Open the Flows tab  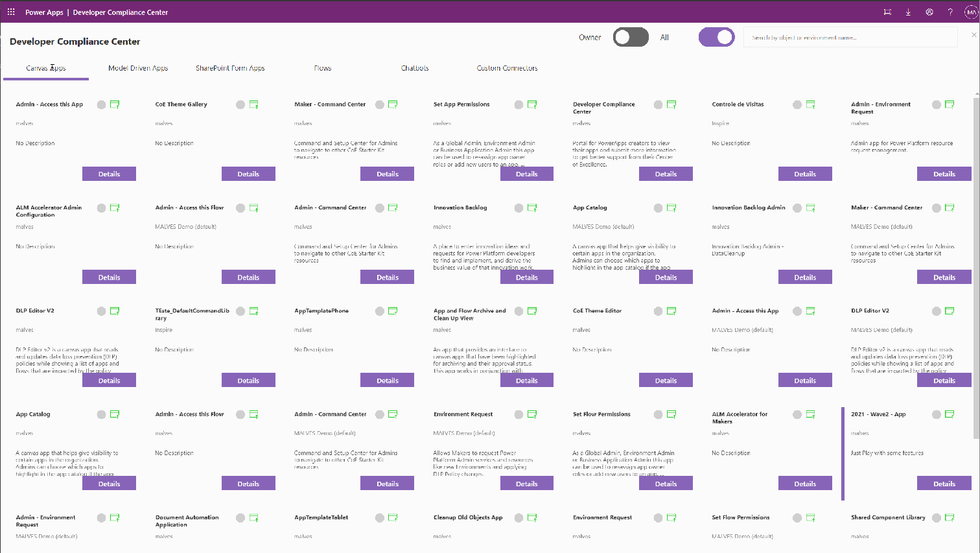point(322,68)
